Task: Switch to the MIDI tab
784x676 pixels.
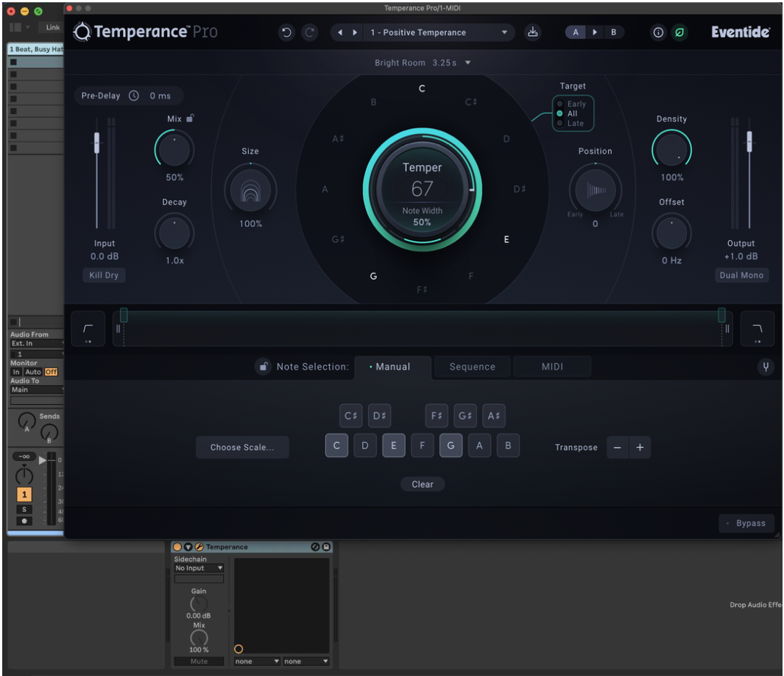Action: coord(552,367)
